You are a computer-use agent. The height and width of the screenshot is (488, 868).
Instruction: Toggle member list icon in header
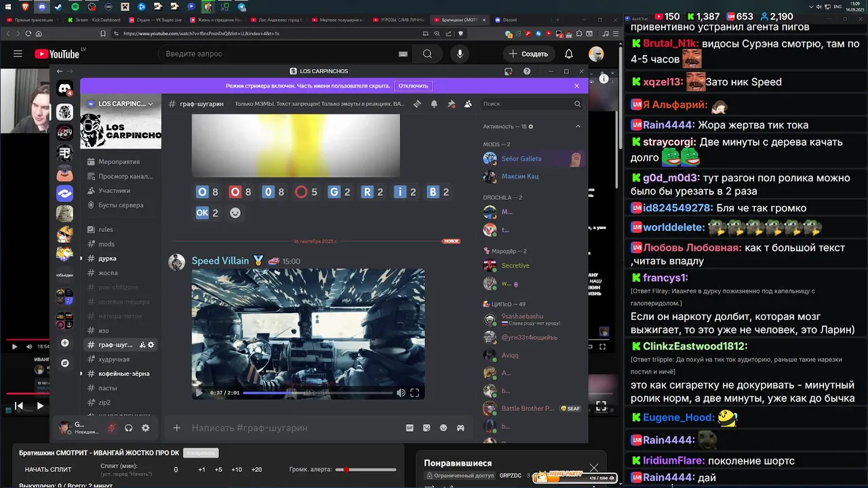(x=468, y=104)
